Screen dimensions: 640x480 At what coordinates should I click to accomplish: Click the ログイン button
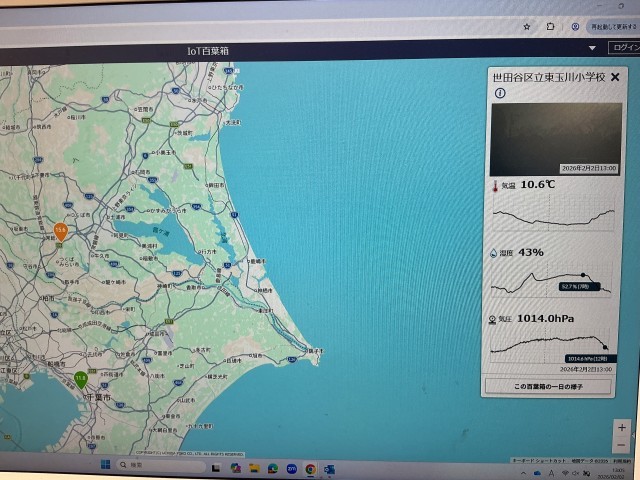coord(625,48)
